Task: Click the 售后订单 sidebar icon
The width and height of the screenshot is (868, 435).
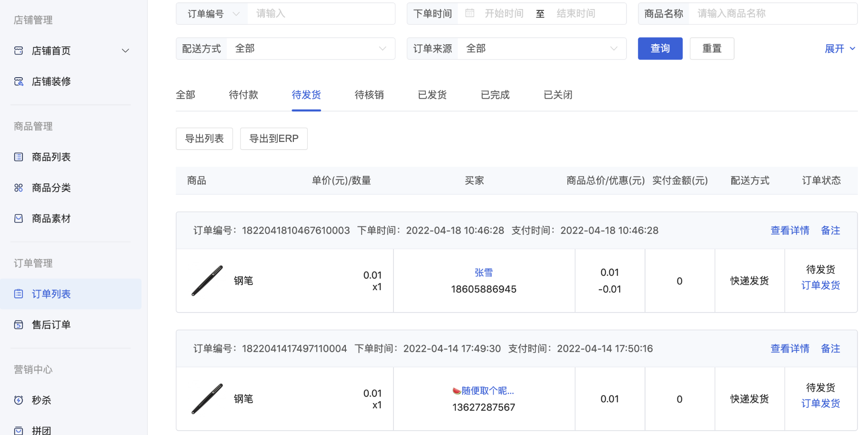Action: pyautogui.click(x=19, y=324)
